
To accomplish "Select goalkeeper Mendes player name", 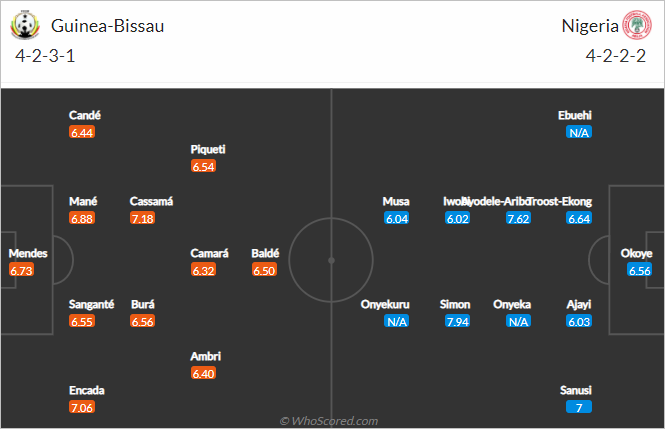I will coord(28,253).
